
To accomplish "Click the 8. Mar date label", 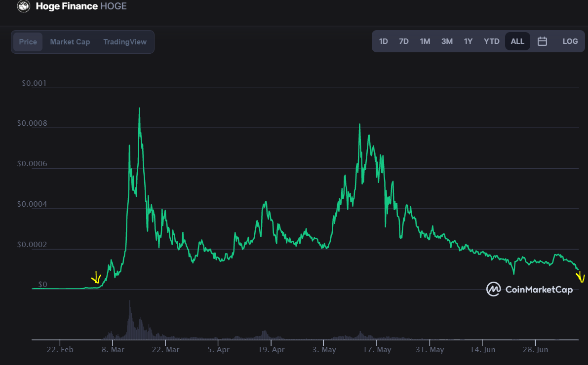I will (x=113, y=350).
